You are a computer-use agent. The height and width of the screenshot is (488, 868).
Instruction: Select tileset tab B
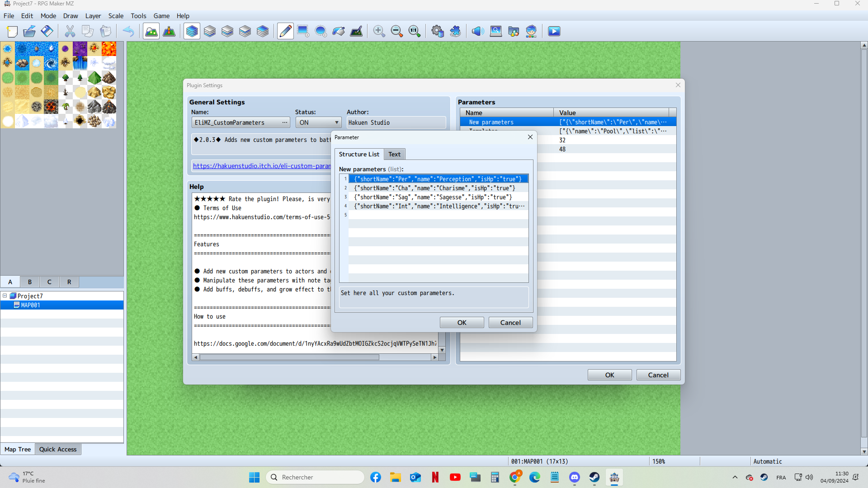click(x=30, y=282)
